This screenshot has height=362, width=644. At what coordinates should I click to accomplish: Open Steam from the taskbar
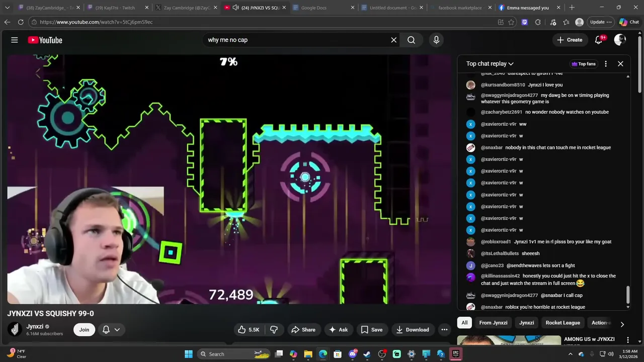[367, 354]
